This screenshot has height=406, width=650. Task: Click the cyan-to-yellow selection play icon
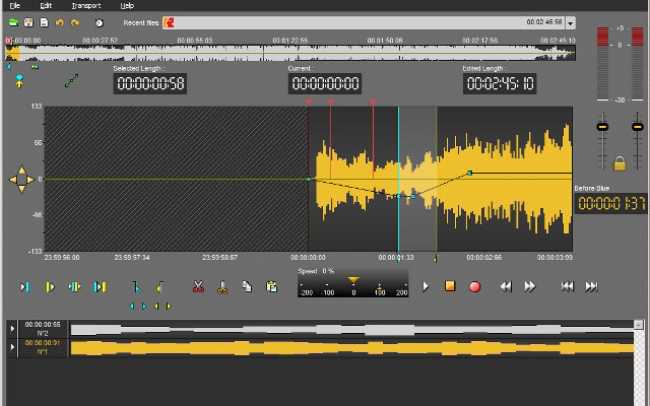[100, 287]
